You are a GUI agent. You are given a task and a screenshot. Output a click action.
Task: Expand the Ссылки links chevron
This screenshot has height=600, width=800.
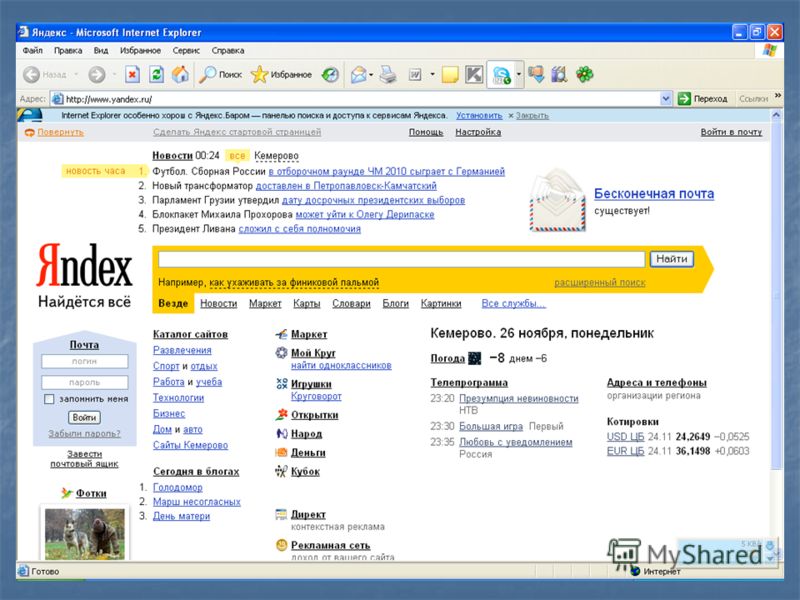(x=778, y=95)
